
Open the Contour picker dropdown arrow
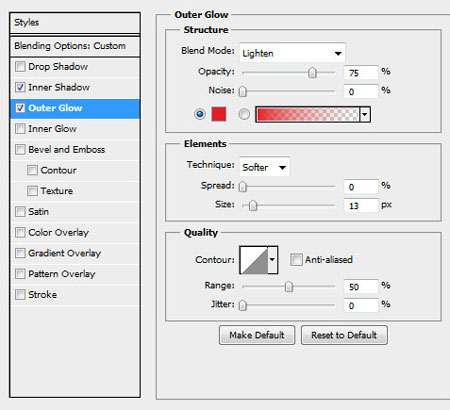(273, 260)
